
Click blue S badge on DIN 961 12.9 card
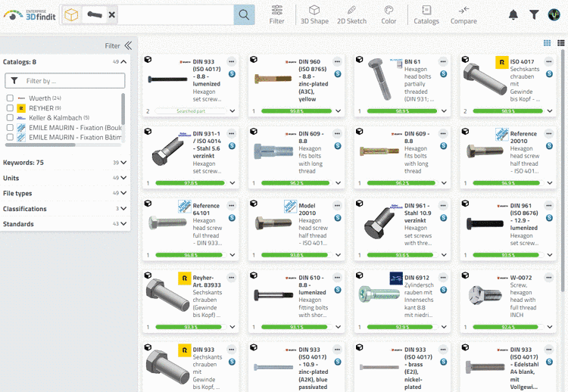550,218
